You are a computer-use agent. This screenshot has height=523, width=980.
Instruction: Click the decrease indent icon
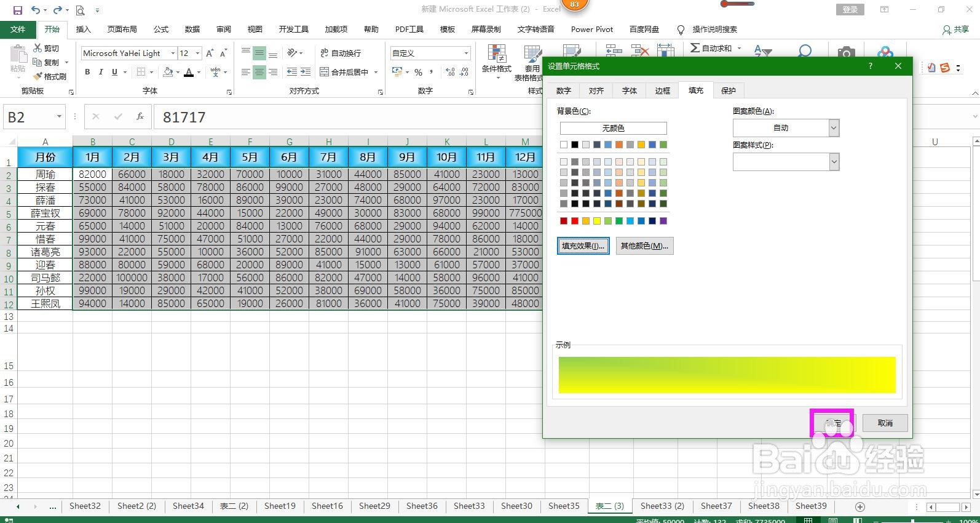[292, 72]
